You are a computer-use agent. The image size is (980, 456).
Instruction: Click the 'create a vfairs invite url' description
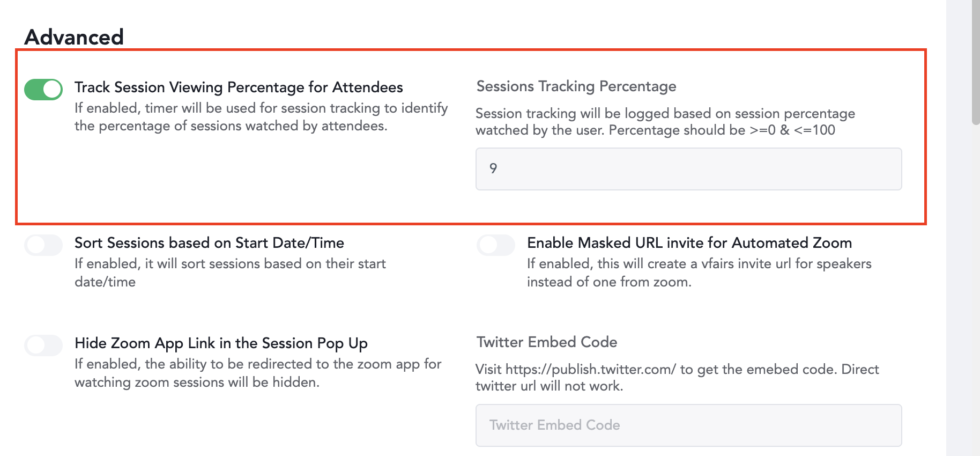(x=699, y=273)
